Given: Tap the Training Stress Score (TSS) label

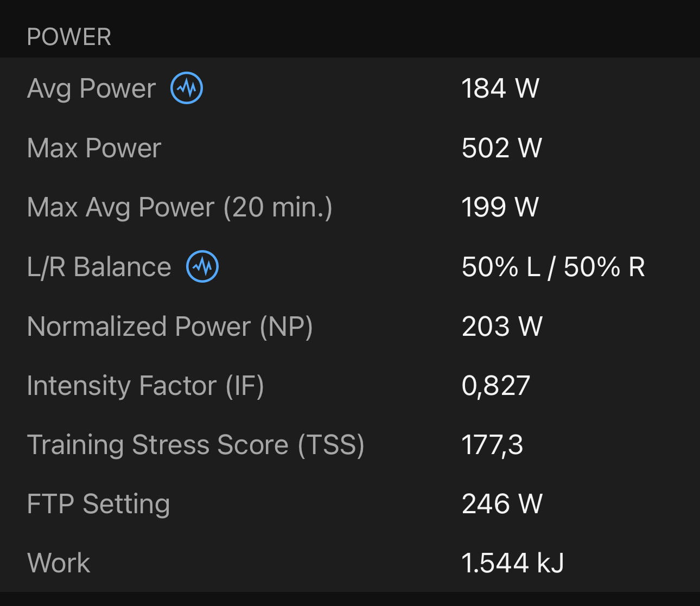Looking at the screenshot, I should (x=195, y=445).
